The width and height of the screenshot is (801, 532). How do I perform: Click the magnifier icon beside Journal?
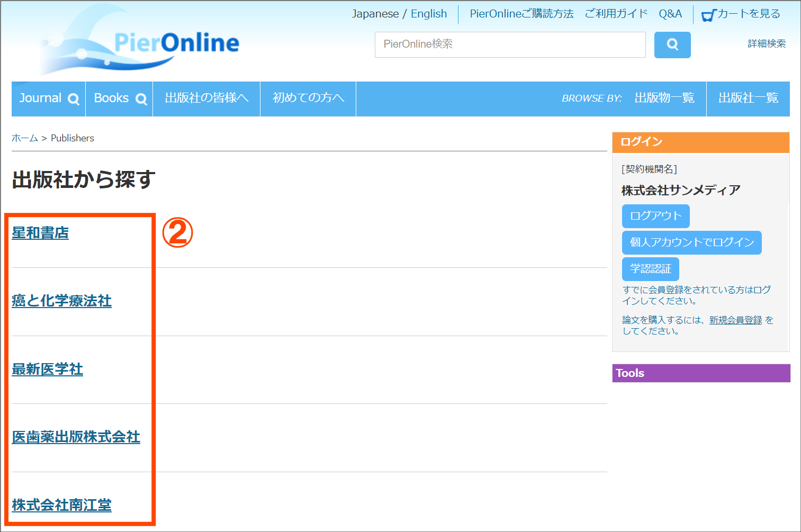[x=74, y=99]
